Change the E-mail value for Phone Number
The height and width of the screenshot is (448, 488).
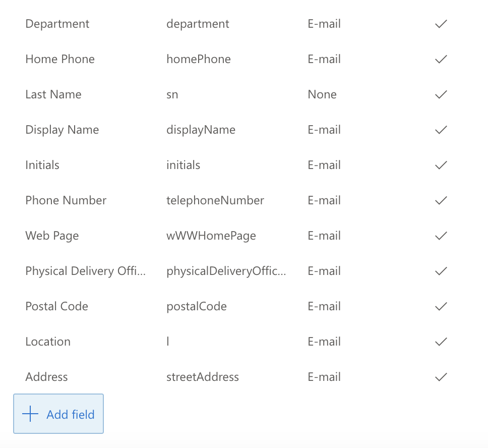tap(324, 200)
